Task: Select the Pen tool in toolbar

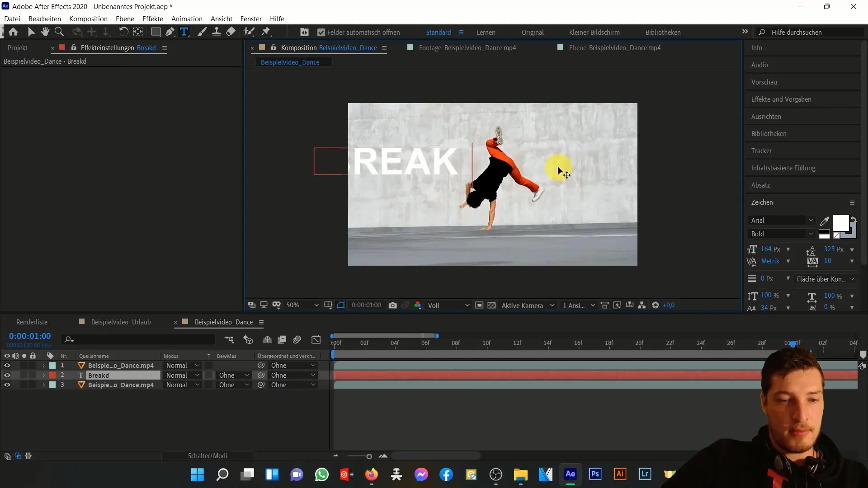Action: point(170,32)
